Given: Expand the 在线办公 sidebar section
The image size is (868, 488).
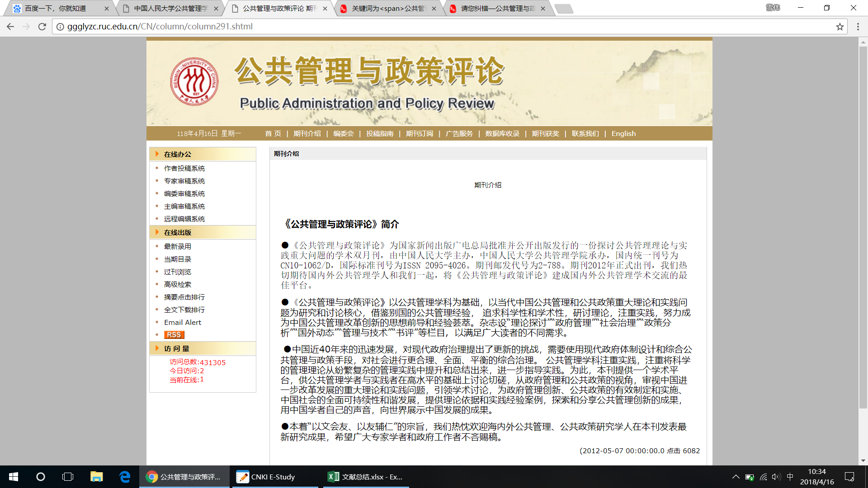Looking at the screenshot, I should [x=178, y=154].
